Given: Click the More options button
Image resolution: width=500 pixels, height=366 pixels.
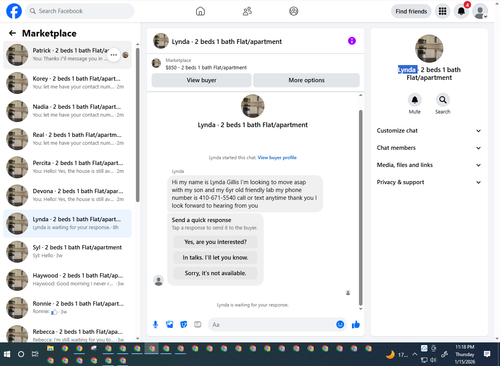Looking at the screenshot, I should click(306, 80).
